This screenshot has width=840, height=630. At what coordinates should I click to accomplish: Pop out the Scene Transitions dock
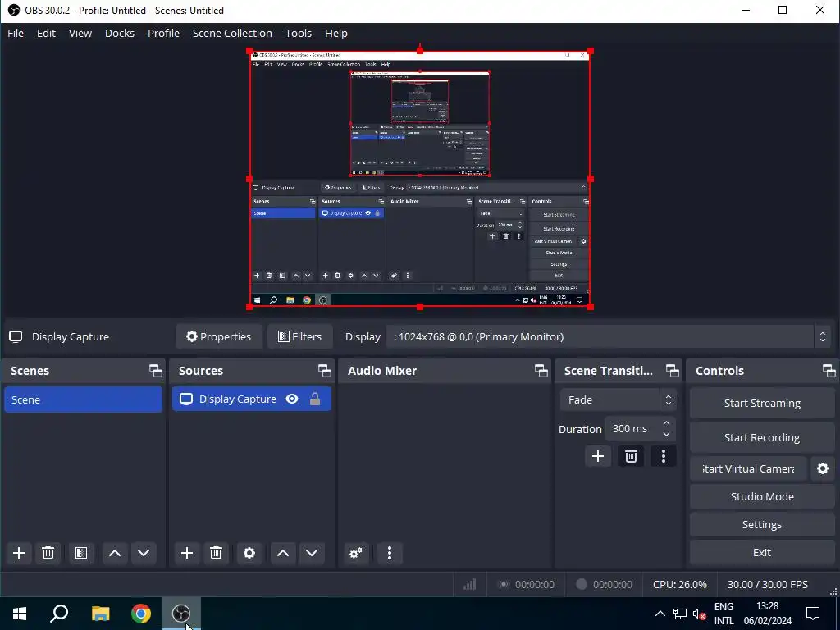coord(673,371)
